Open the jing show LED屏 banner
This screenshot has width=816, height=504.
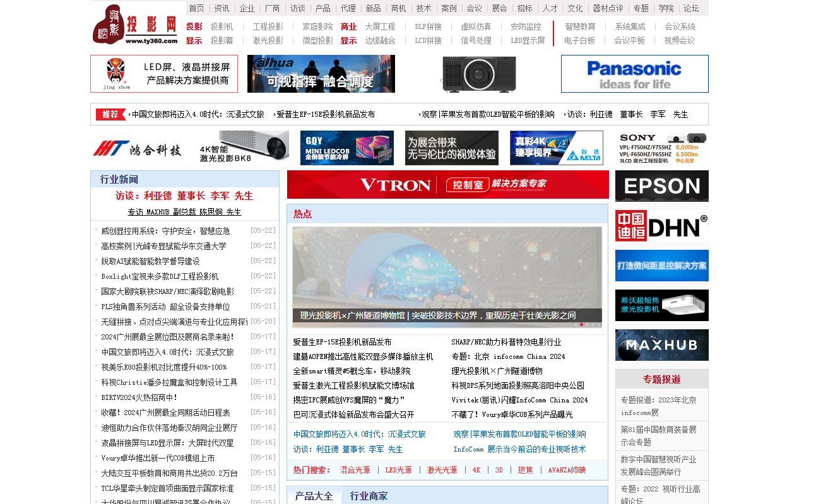164,74
